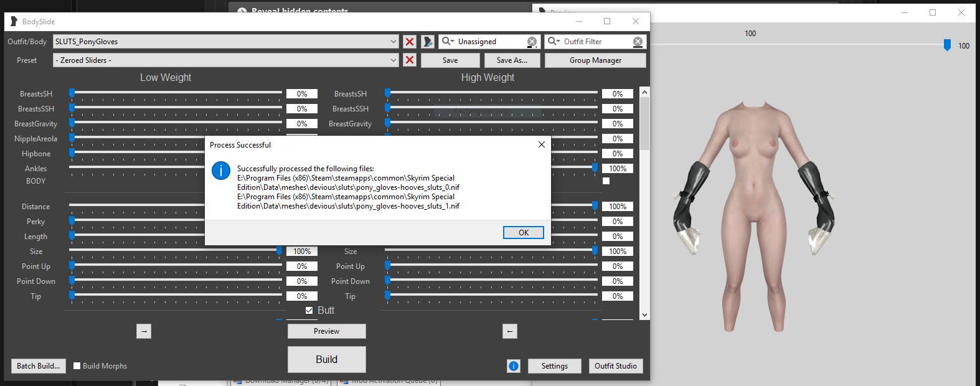The height and width of the screenshot is (386, 980).
Task: Copy low weight to high with right arrow
Action: (144, 331)
